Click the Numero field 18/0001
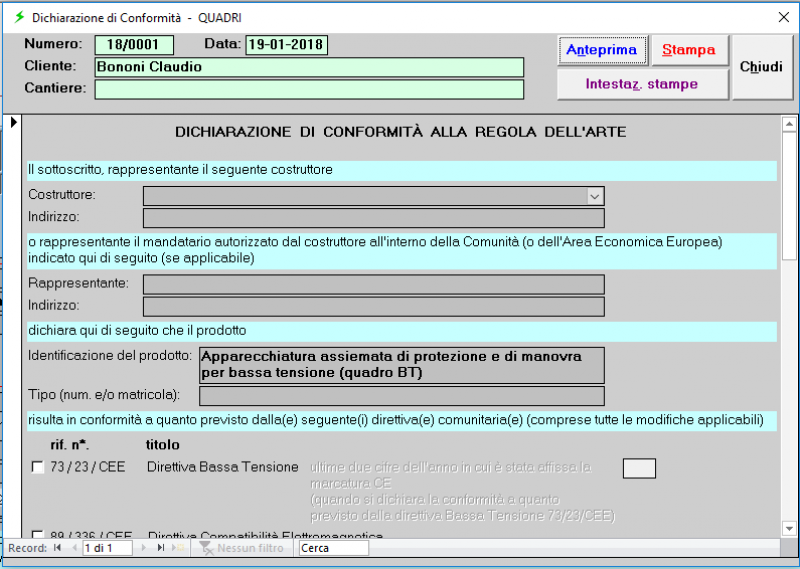 point(134,45)
